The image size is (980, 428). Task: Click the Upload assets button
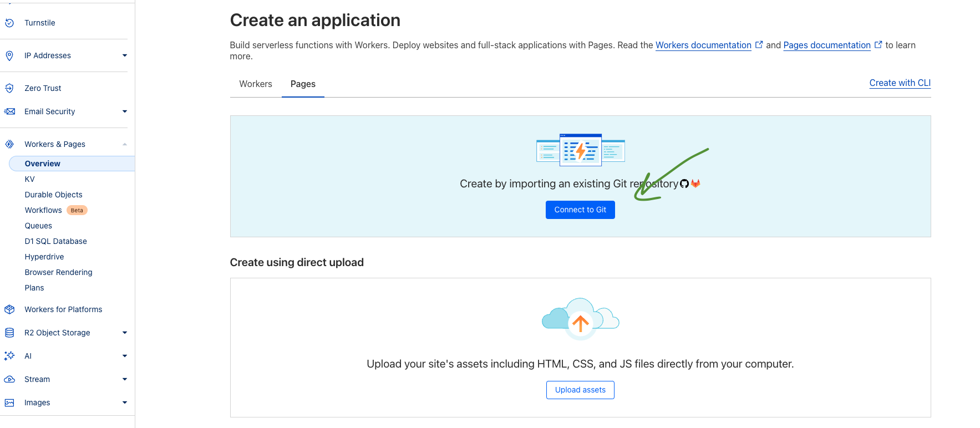click(580, 390)
